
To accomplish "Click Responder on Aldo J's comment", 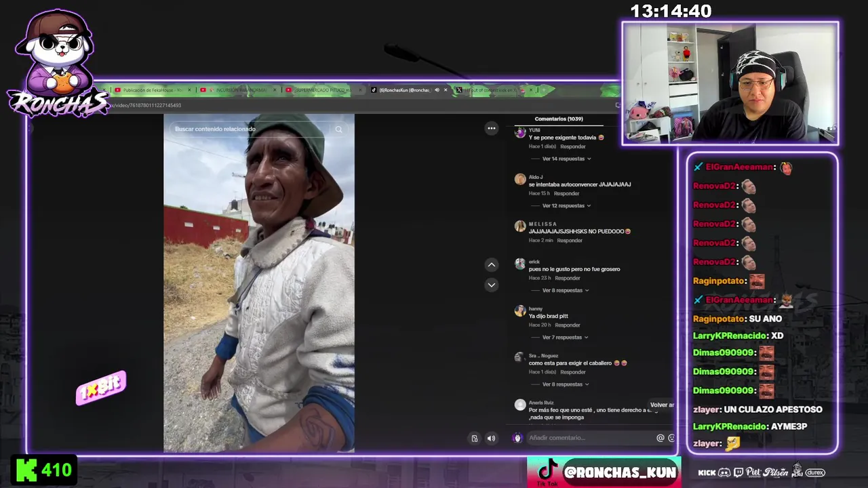I will (x=566, y=193).
